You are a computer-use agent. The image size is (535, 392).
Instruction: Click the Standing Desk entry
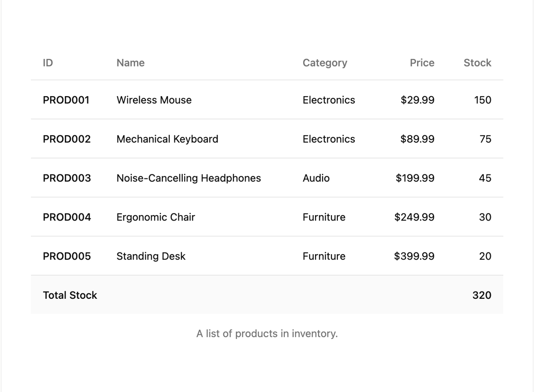click(x=151, y=256)
